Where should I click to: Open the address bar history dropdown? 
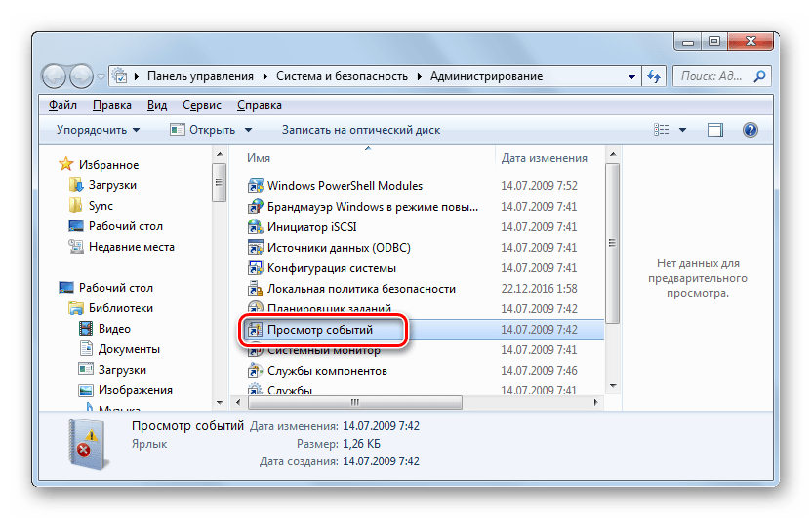pyautogui.click(x=631, y=77)
